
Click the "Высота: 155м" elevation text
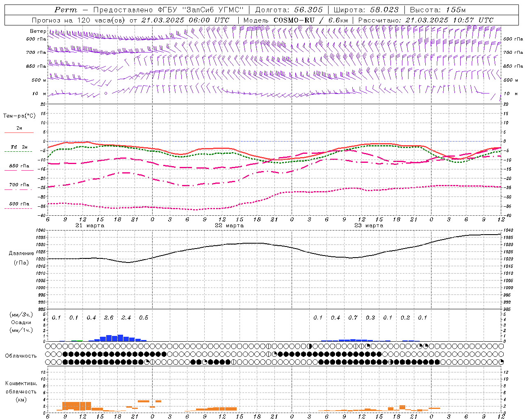[438, 10]
